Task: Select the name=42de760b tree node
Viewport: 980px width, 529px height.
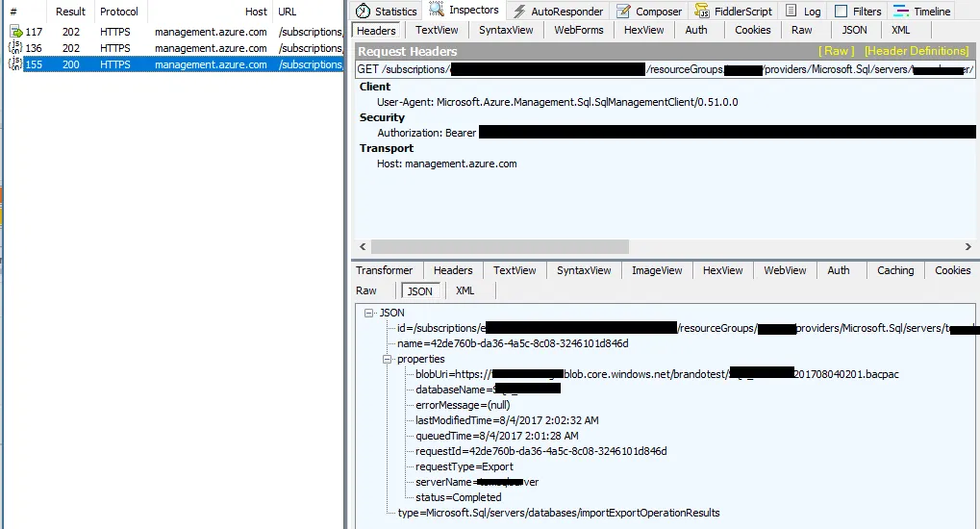Action: click(x=513, y=343)
